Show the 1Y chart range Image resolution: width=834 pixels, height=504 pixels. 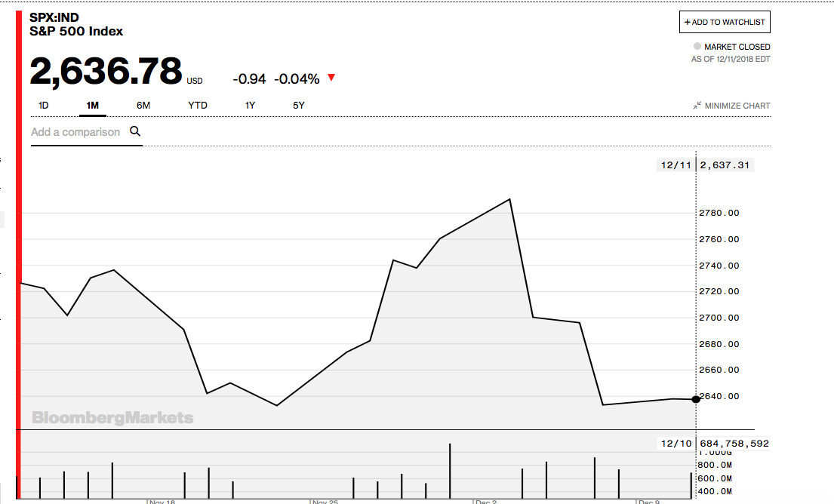[x=250, y=106]
